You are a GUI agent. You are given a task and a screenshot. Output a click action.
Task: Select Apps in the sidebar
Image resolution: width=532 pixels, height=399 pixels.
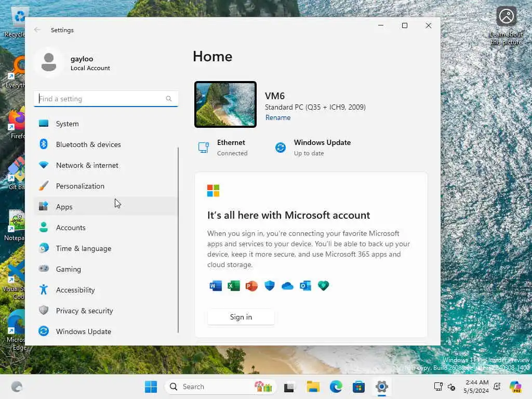coord(105,207)
